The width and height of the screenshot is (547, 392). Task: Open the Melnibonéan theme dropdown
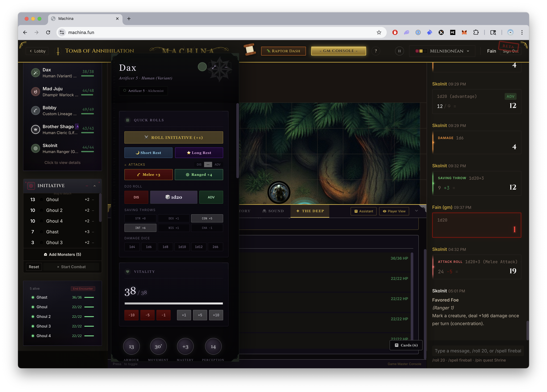[x=442, y=51]
